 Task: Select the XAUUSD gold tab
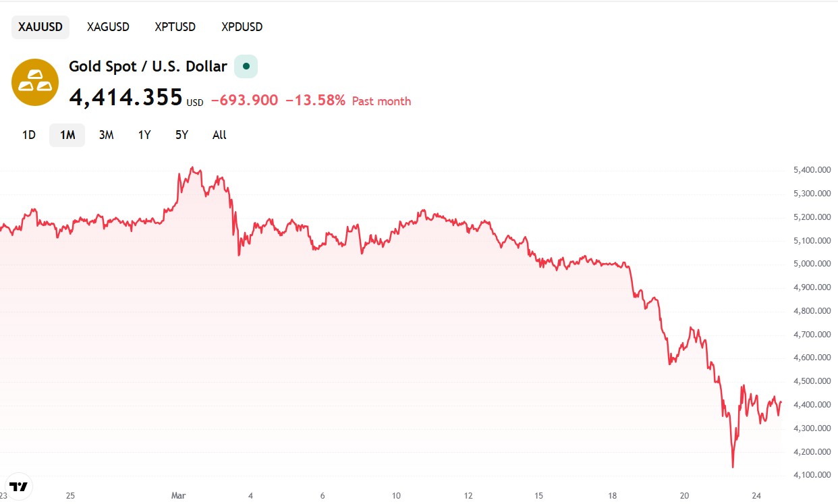click(40, 27)
